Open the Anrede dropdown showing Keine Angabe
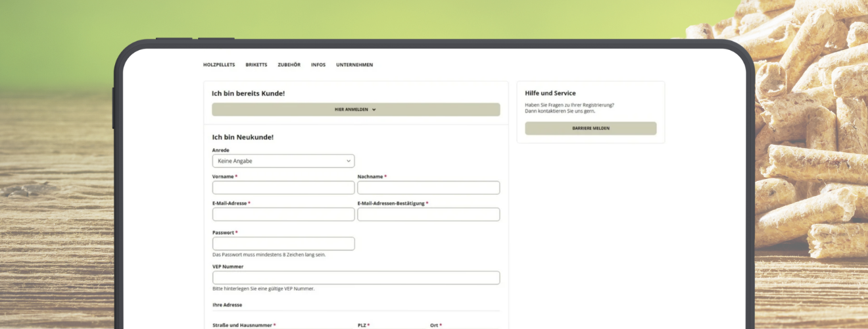868x329 pixels. (x=283, y=161)
